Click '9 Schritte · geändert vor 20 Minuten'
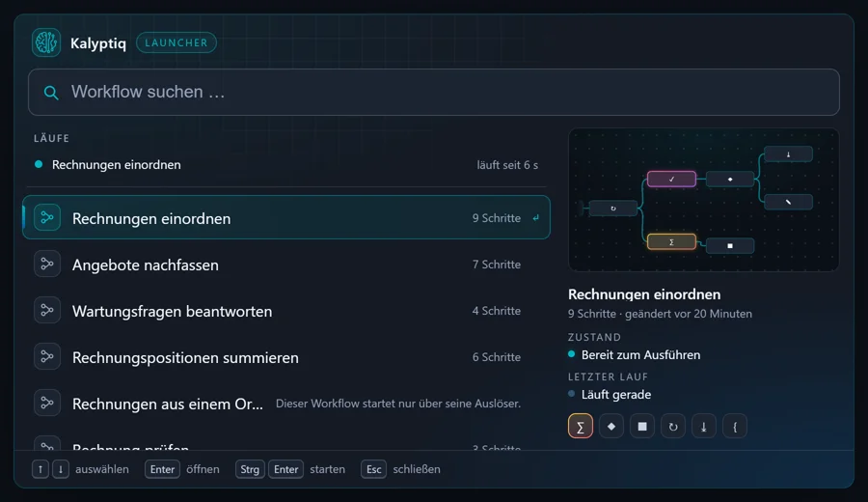Image resolution: width=868 pixels, height=502 pixels. click(x=660, y=314)
